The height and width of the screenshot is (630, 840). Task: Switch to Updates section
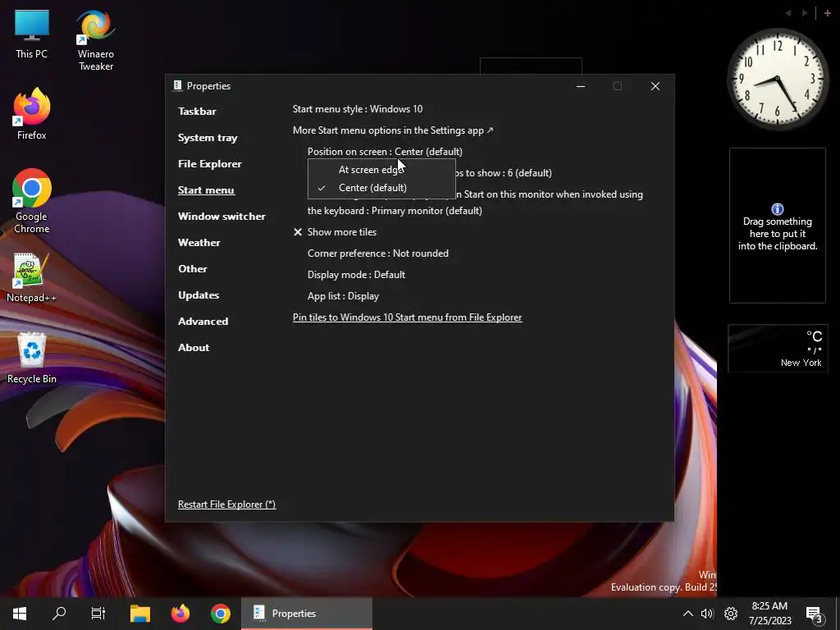click(x=199, y=295)
